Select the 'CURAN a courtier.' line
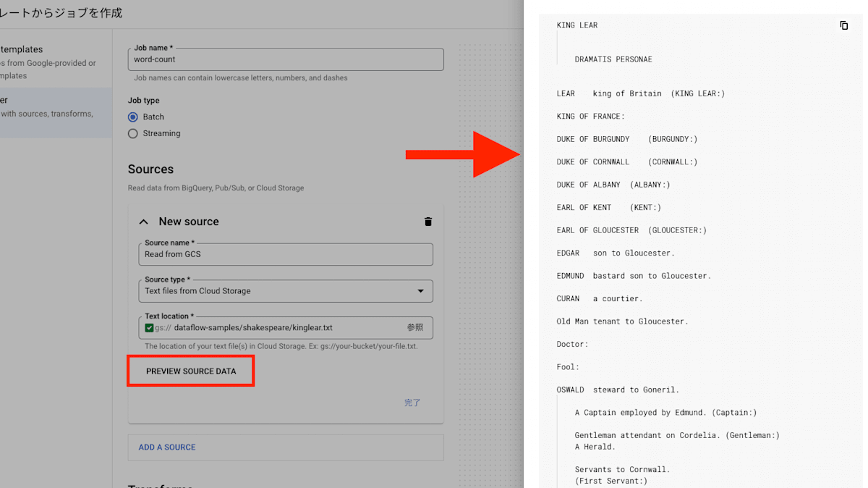The width and height of the screenshot is (868, 488). coord(600,299)
